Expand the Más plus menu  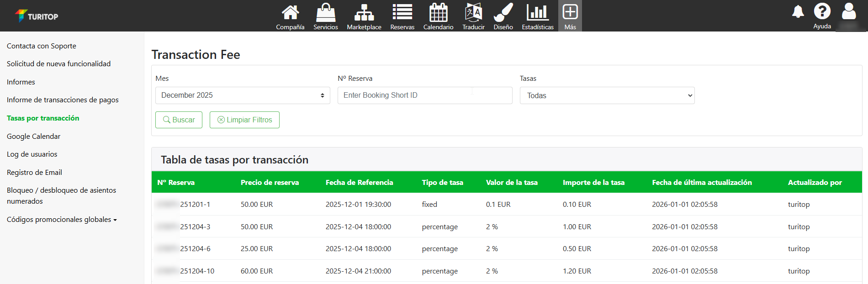click(570, 13)
